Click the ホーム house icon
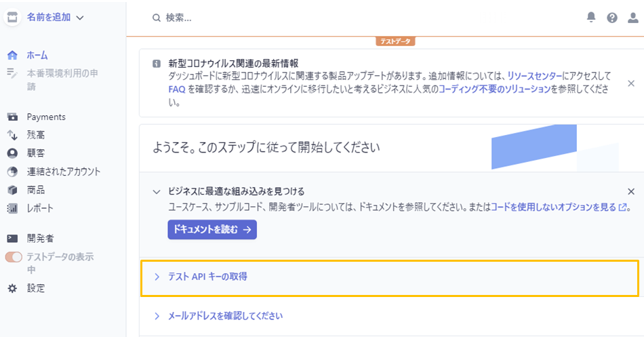The width and height of the screenshot is (644, 337). pos(12,55)
